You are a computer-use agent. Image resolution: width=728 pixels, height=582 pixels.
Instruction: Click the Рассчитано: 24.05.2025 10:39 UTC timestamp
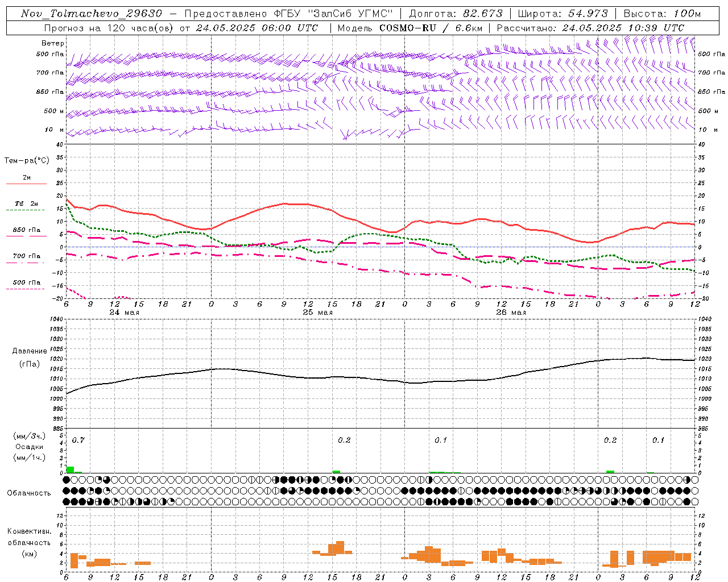590,28
